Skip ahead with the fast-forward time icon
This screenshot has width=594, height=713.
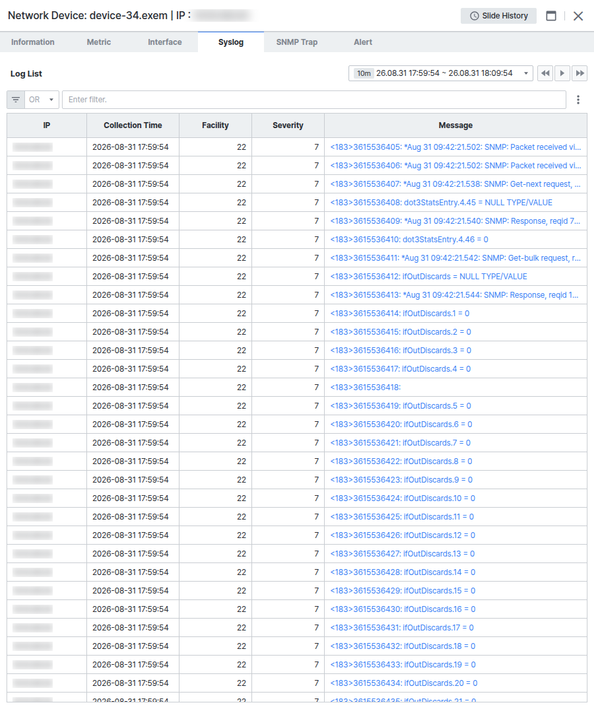(x=579, y=73)
